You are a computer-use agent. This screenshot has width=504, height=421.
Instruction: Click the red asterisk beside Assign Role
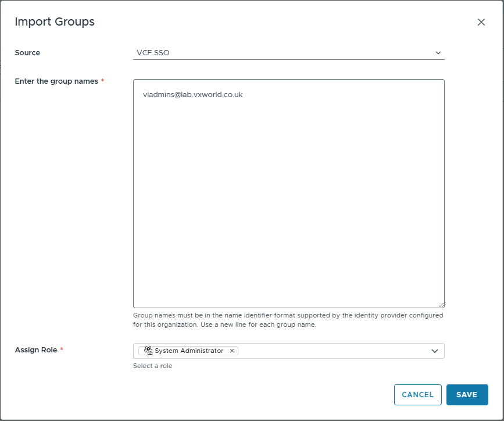pos(62,350)
